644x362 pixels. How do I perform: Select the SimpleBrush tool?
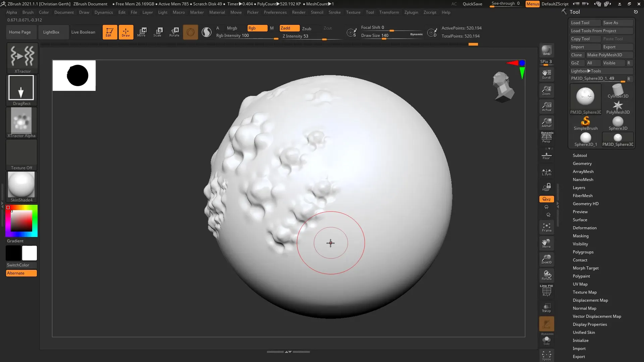click(585, 123)
